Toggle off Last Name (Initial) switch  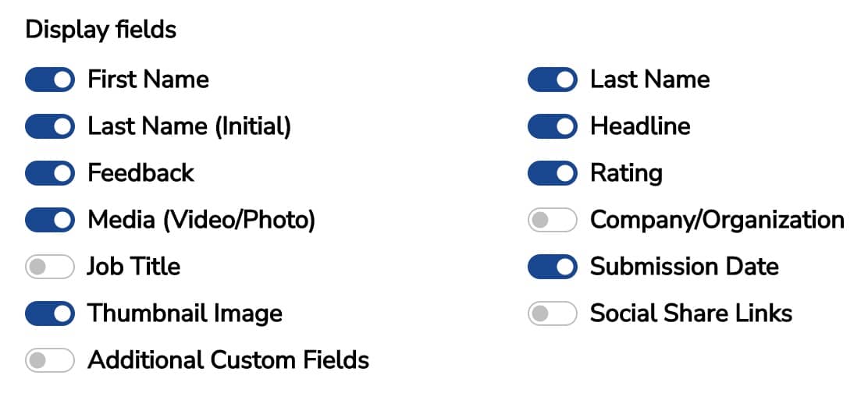point(50,126)
